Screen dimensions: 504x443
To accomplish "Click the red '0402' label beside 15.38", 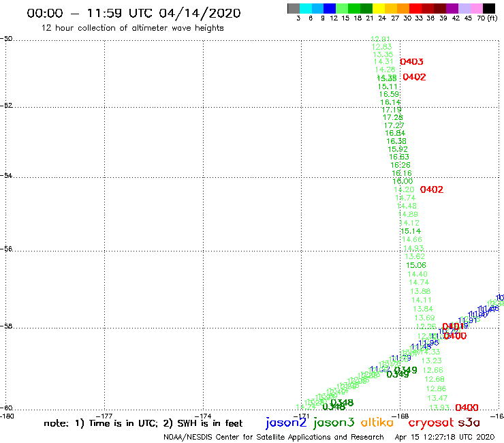I will (x=414, y=77).
